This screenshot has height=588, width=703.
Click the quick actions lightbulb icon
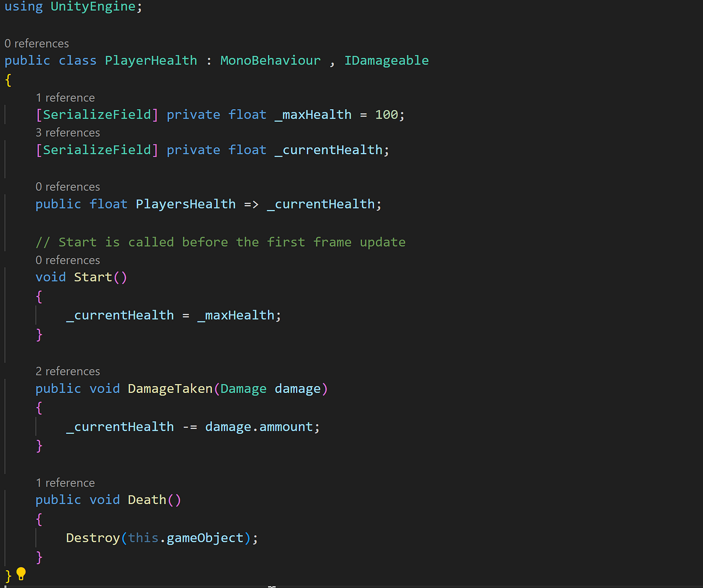[21, 574]
